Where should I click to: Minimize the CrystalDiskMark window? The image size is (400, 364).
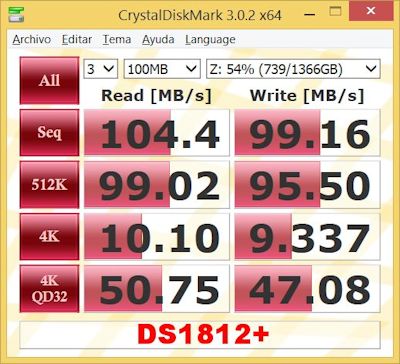(x=310, y=14)
